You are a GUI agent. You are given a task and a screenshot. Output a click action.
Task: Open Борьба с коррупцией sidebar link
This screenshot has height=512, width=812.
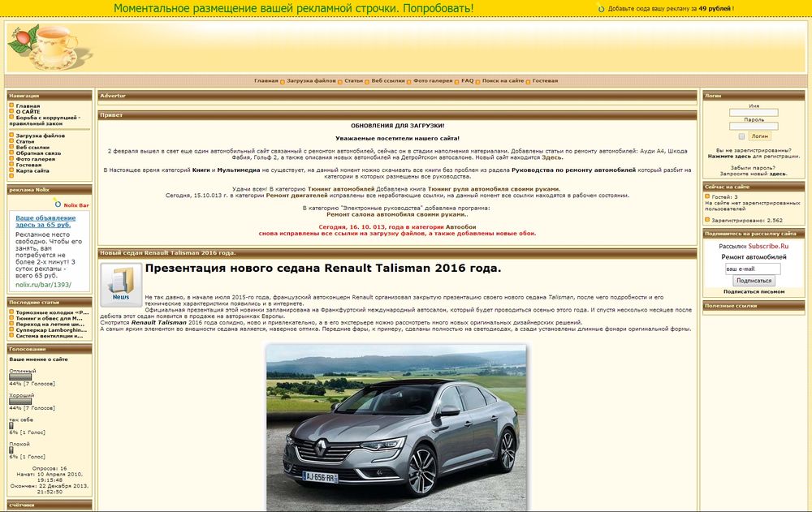click(45, 121)
